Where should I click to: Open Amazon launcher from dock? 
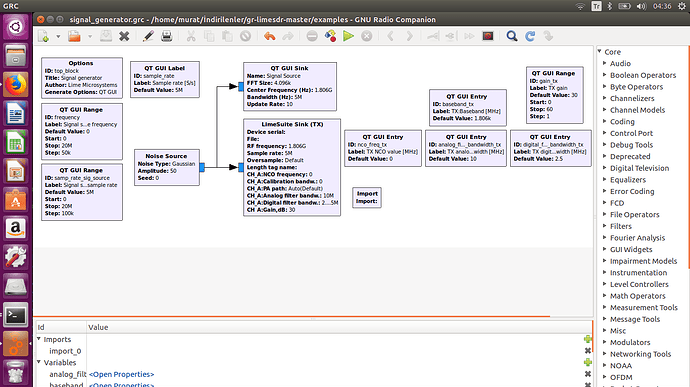tap(16, 229)
